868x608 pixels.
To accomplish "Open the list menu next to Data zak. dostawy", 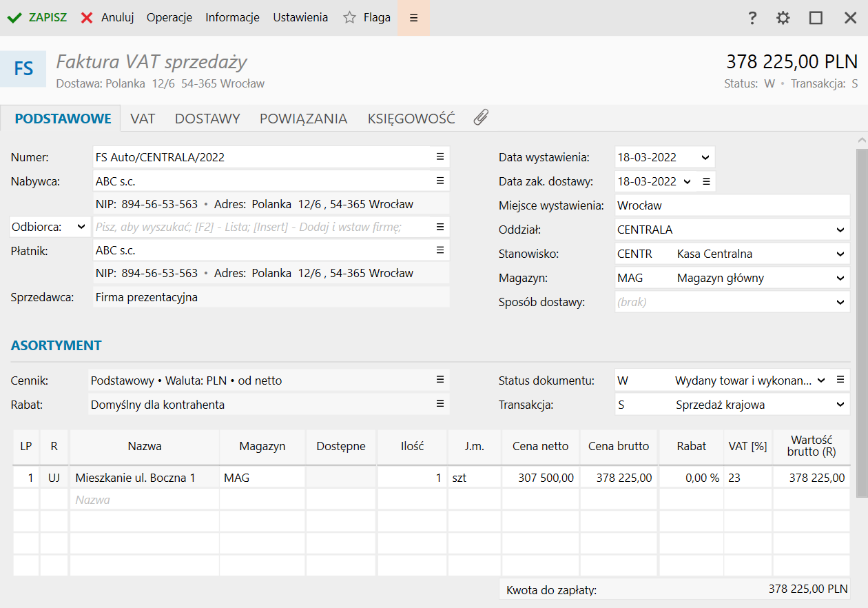I will coord(705,181).
